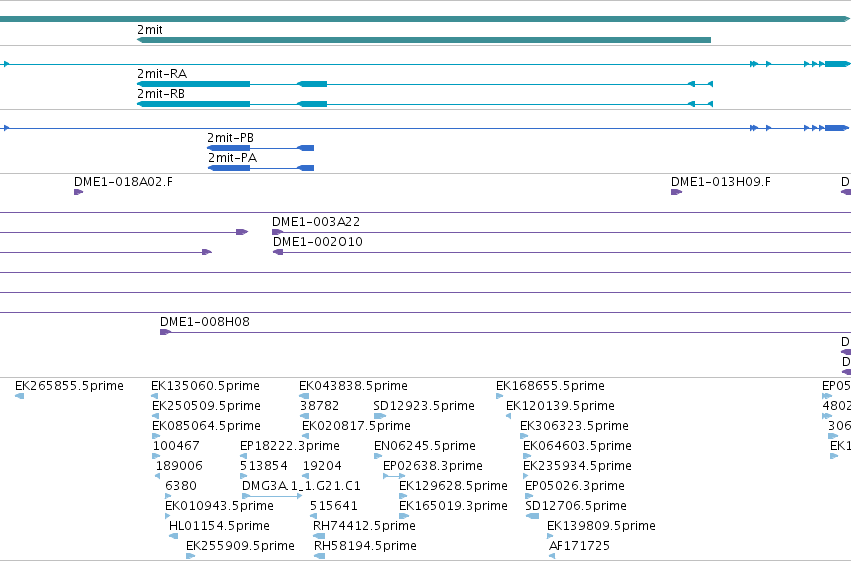Viewport: 851px width, 561px height.
Task: Click the EK165019.3prime EST label
Action: tap(453, 506)
